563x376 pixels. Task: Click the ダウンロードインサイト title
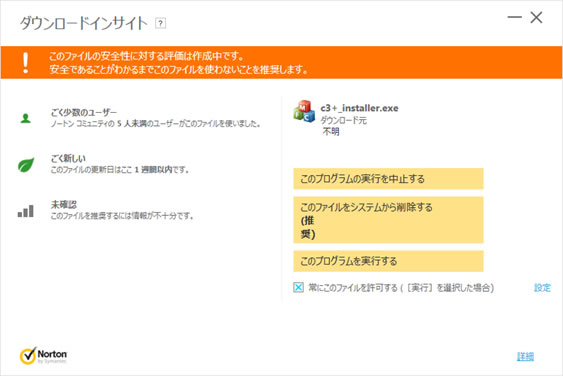[83, 23]
